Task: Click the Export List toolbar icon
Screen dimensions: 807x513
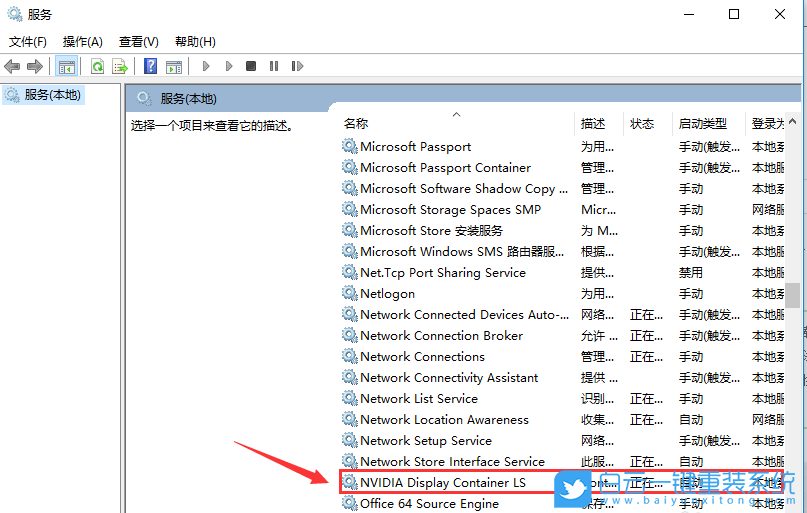Action: [x=120, y=67]
